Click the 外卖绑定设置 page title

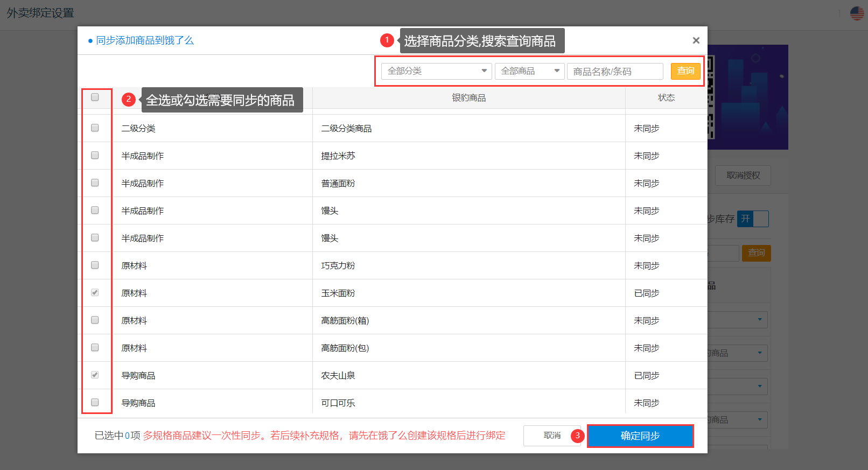point(40,13)
